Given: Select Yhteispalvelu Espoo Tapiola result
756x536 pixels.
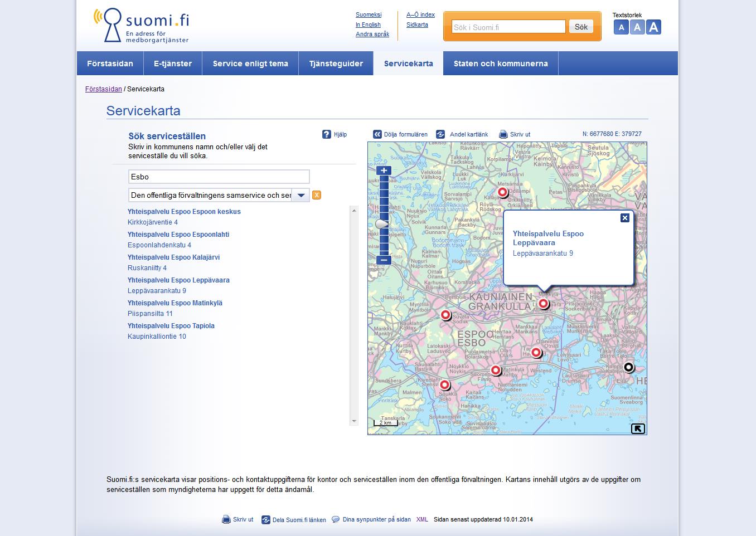Looking at the screenshot, I should (x=171, y=326).
